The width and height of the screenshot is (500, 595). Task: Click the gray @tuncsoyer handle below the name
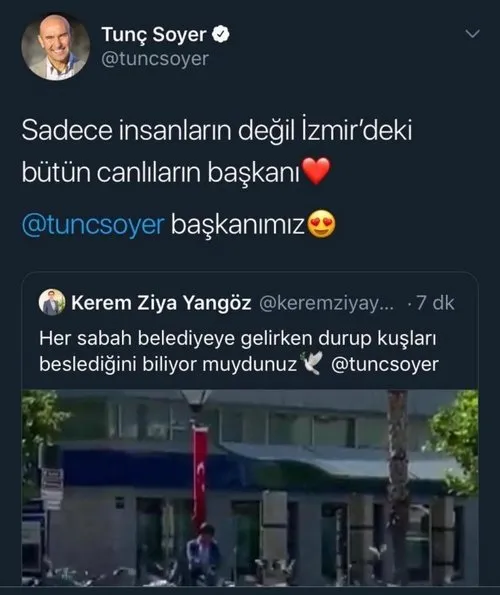(155, 59)
